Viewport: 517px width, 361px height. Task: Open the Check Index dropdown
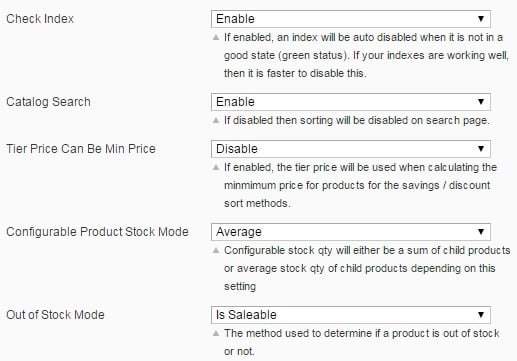tap(351, 19)
